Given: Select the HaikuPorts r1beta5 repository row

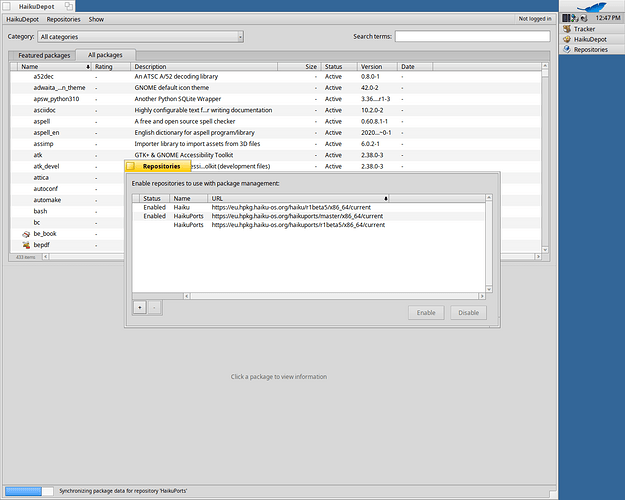Looking at the screenshot, I should pos(309,225).
